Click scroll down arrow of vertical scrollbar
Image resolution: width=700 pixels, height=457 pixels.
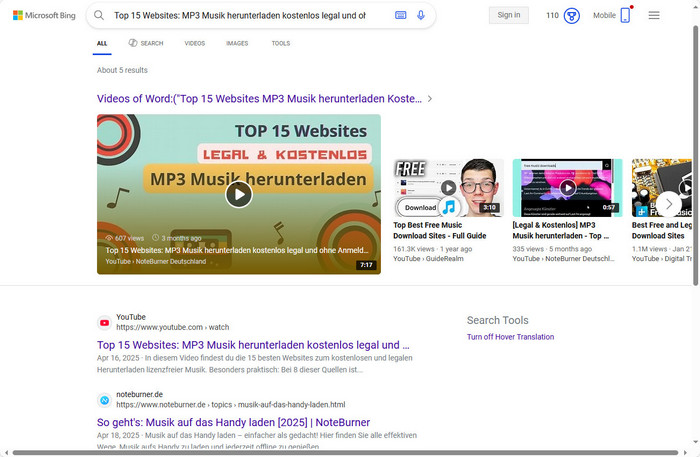(x=696, y=442)
